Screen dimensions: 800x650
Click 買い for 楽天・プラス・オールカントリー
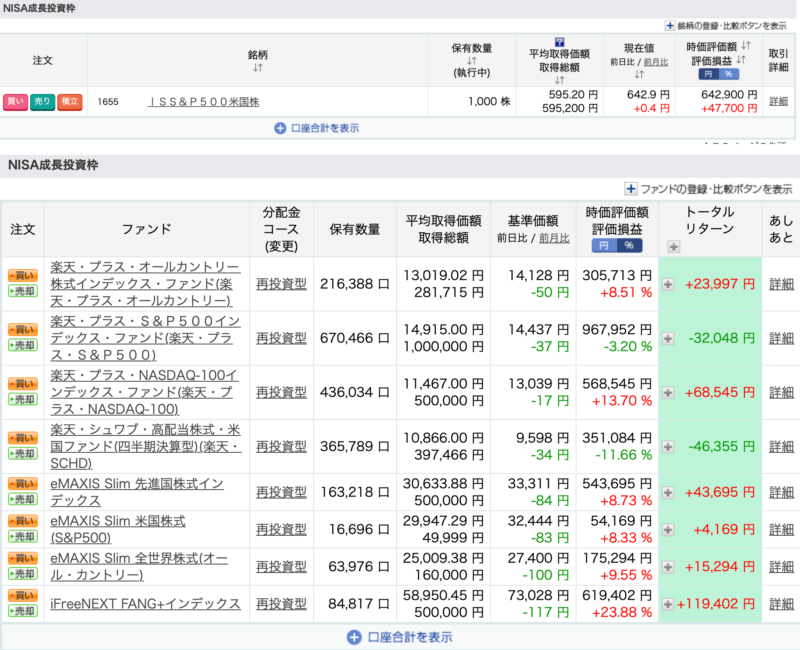23,276
